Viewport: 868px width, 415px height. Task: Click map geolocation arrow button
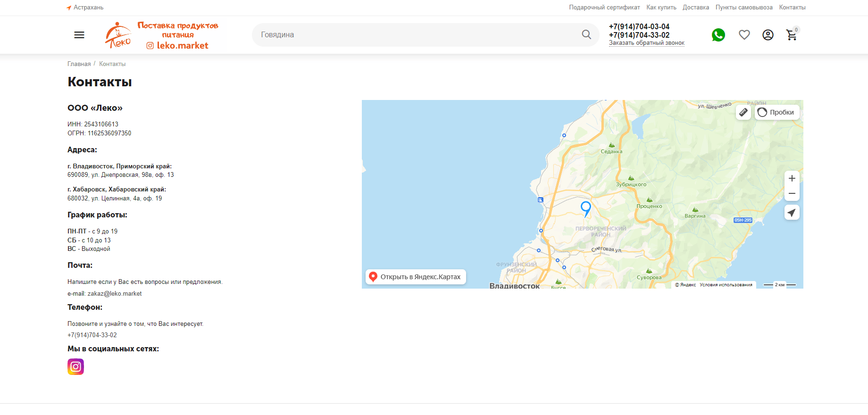pos(792,213)
